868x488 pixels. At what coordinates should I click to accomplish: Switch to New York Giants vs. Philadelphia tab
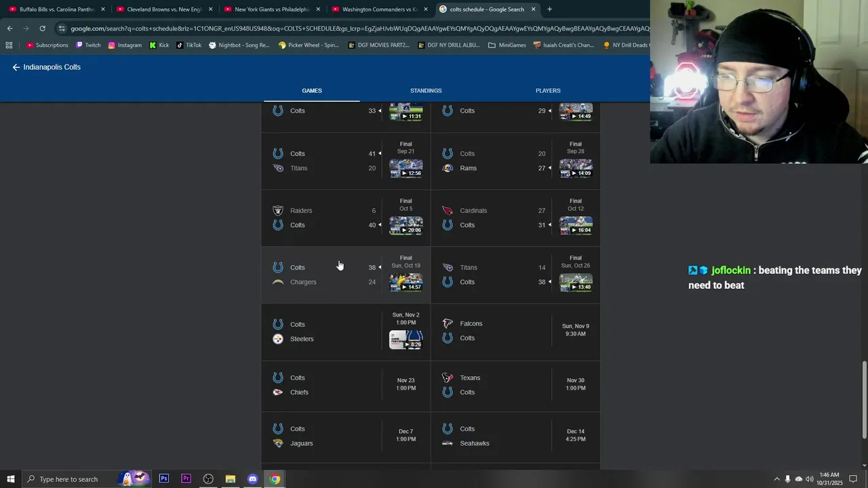(x=272, y=9)
